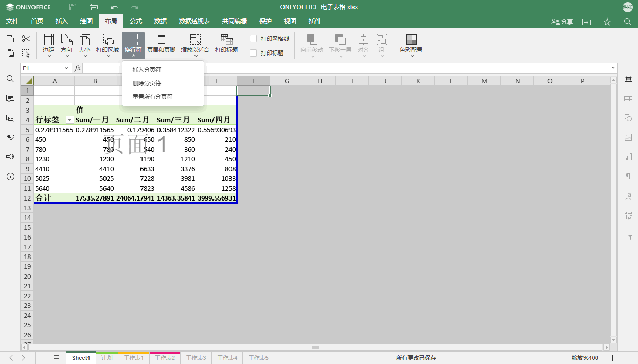
Task: Switch to the 公式 tab
Action: pyautogui.click(x=136, y=21)
